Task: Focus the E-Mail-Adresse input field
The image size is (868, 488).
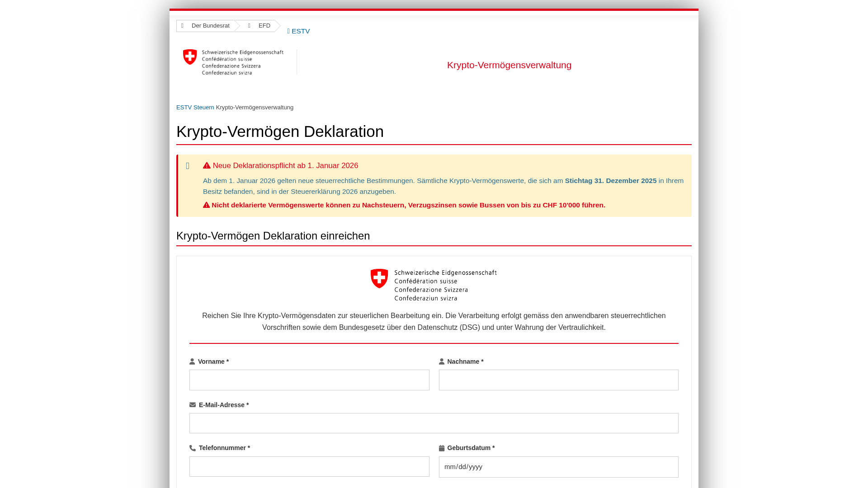Action: click(434, 423)
